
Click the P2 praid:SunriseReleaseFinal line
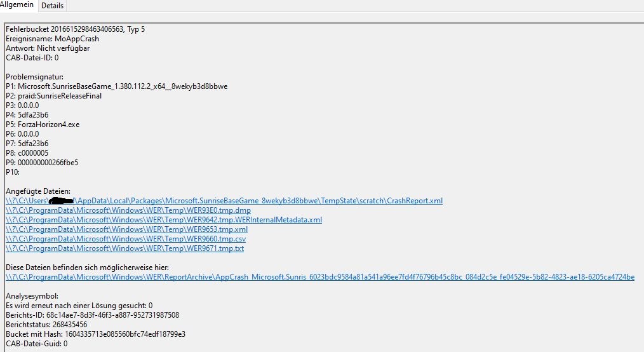53,96
